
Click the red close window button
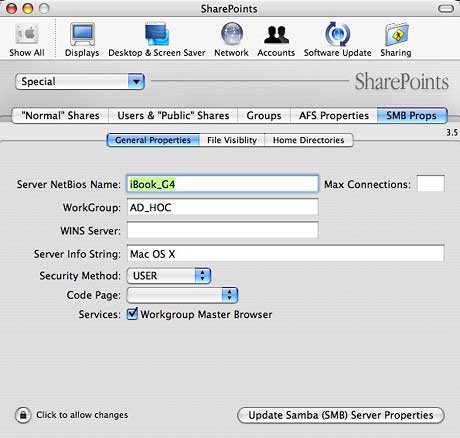tap(12, 8)
